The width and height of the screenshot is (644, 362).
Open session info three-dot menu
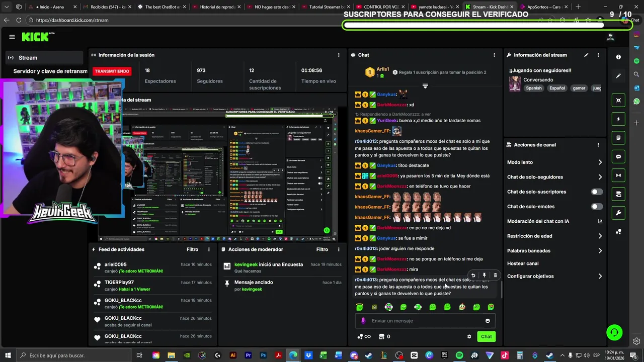point(339,55)
